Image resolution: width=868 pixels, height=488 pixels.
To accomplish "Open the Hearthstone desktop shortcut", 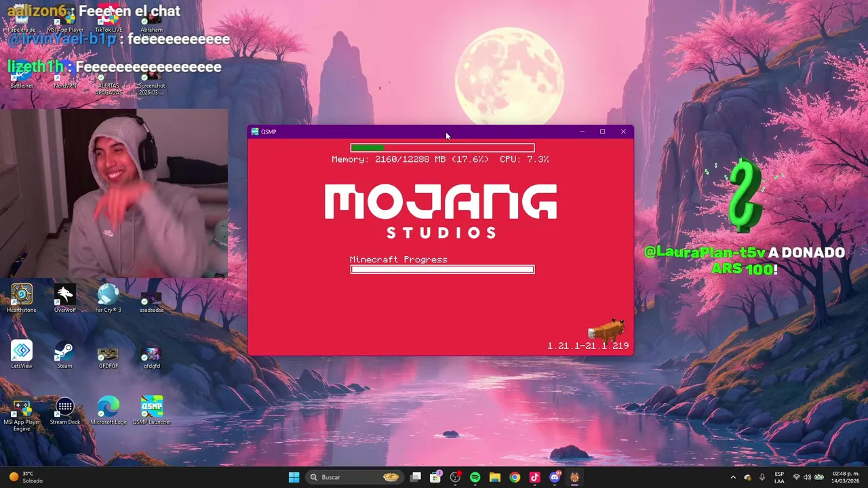I will click(x=21, y=298).
